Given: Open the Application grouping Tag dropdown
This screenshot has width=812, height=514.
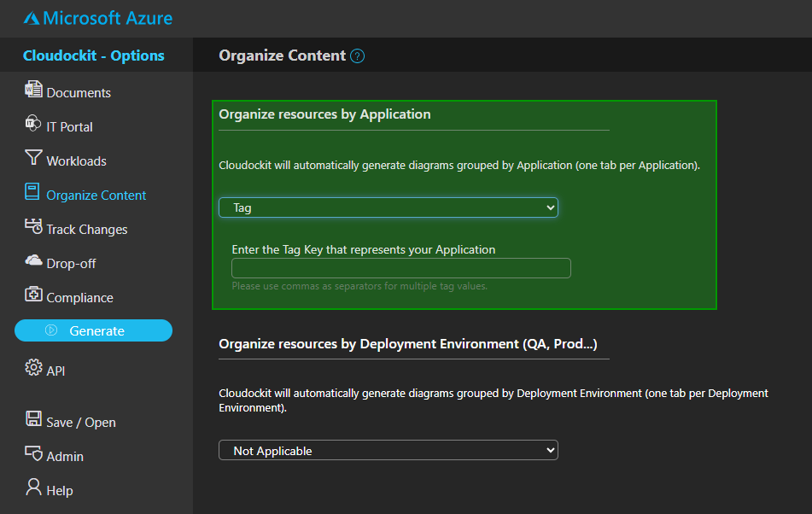Looking at the screenshot, I should point(388,207).
